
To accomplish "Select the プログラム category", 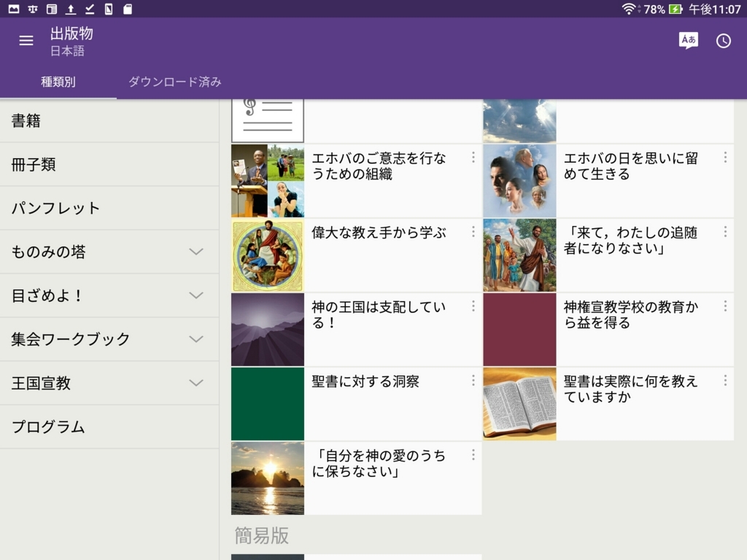I will pos(109,427).
